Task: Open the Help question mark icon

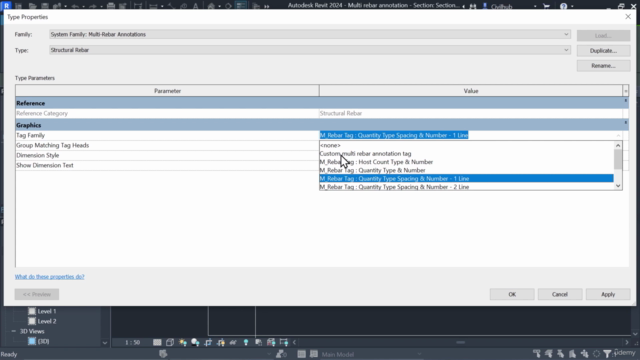Action: [x=563, y=6]
